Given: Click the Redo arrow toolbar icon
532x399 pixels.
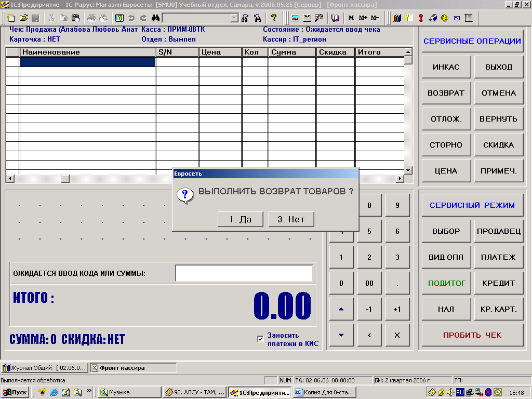Looking at the screenshot, I should pos(143,18).
